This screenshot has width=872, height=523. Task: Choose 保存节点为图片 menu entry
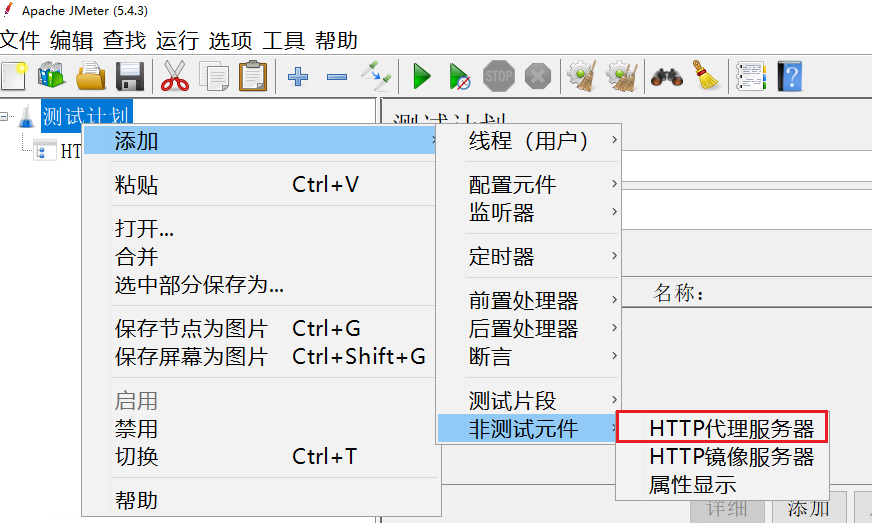pos(260,328)
